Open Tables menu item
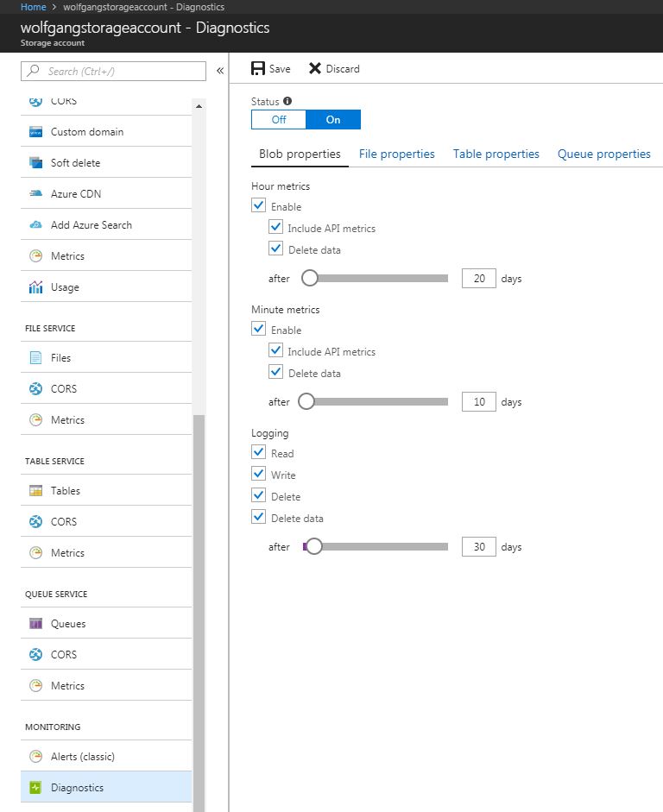 click(x=105, y=490)
